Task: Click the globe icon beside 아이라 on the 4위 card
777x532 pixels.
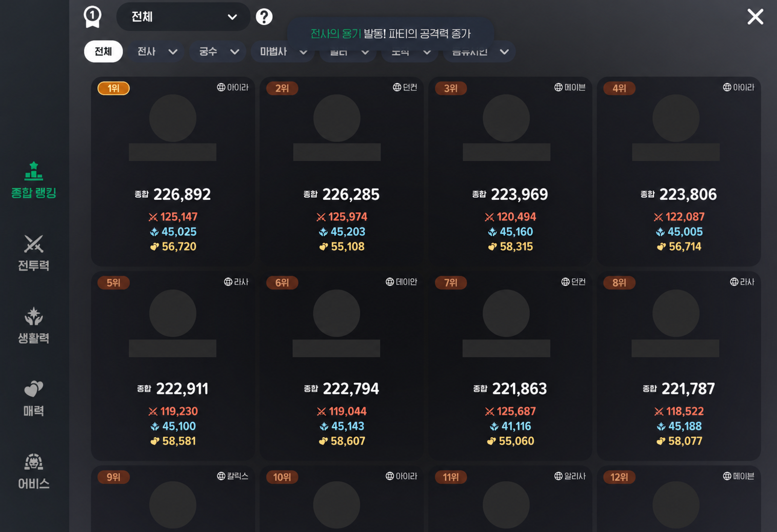Action: [x=727, y=87]
